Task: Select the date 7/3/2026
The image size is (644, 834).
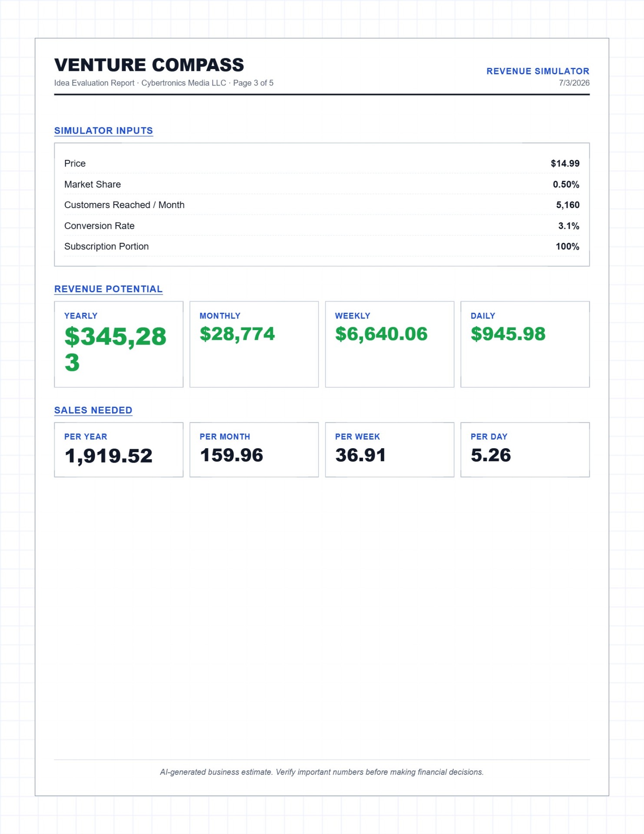Action: (574, 83)
